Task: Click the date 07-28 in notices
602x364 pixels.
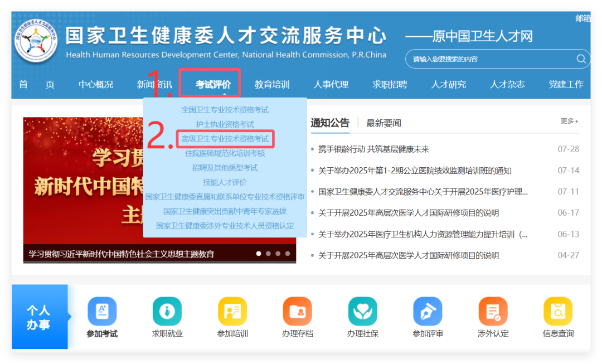Action: pos(568,149)
